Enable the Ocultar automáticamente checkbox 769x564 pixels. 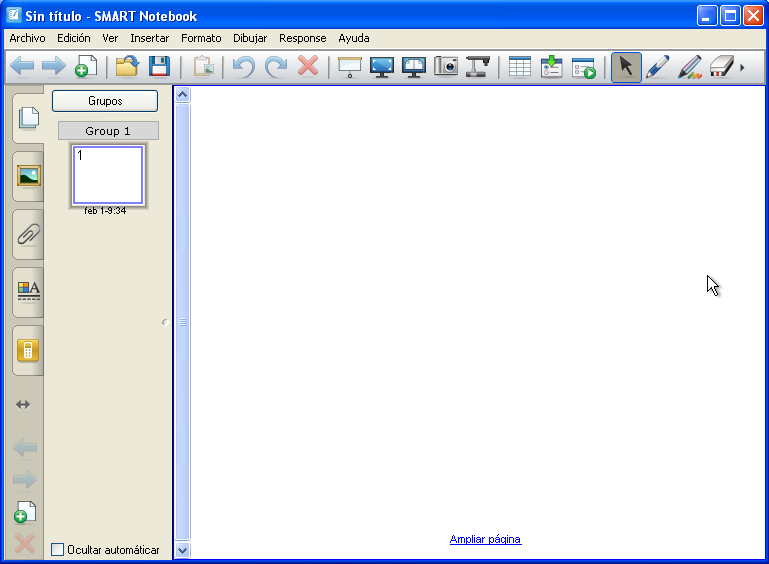tap(57, 549)
